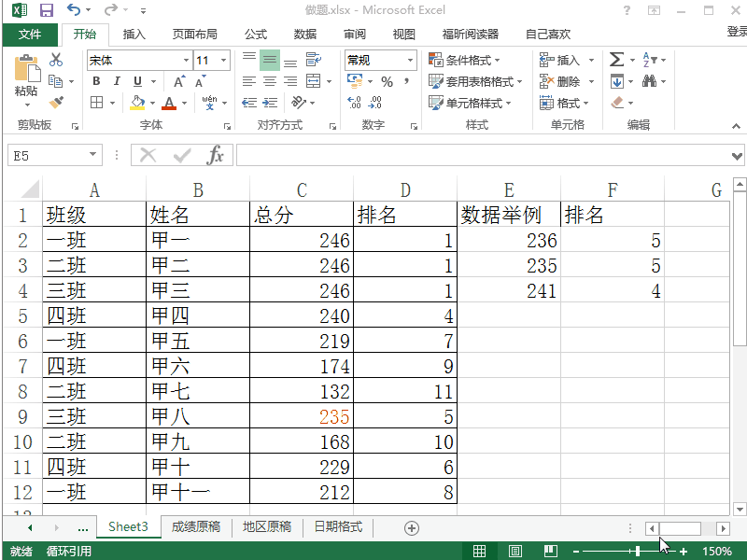Click the Merge and Center icon
Viewport: 747px width, 560px height.
click(x=314, y=82)
